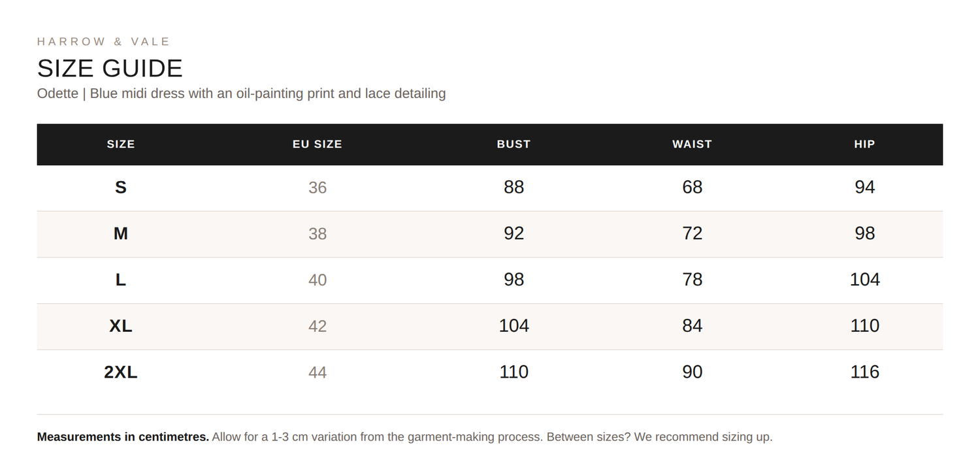Click hip value 110 for XL
This screenshot has width=980, height=475.
(x=865, y=325)
